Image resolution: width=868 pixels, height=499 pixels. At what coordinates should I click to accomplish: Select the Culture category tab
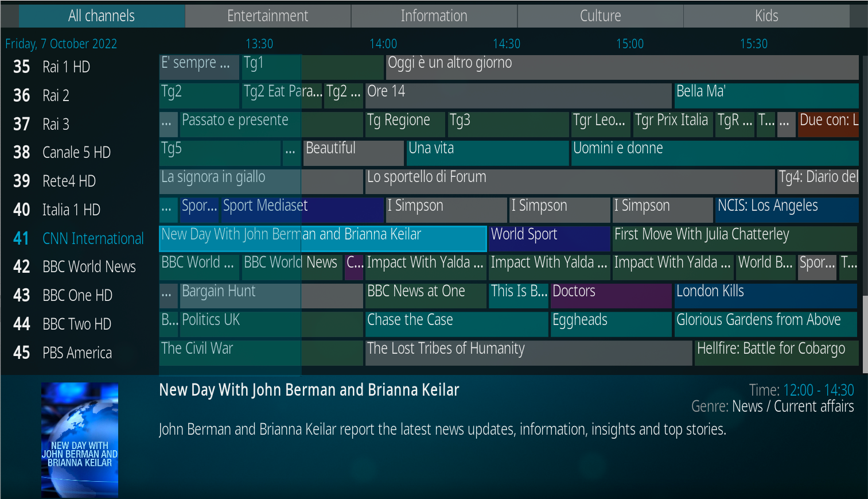tap(600, 16)
